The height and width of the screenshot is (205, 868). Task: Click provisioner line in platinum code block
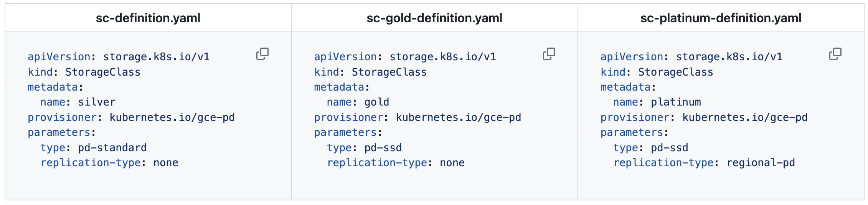[704, 117]
